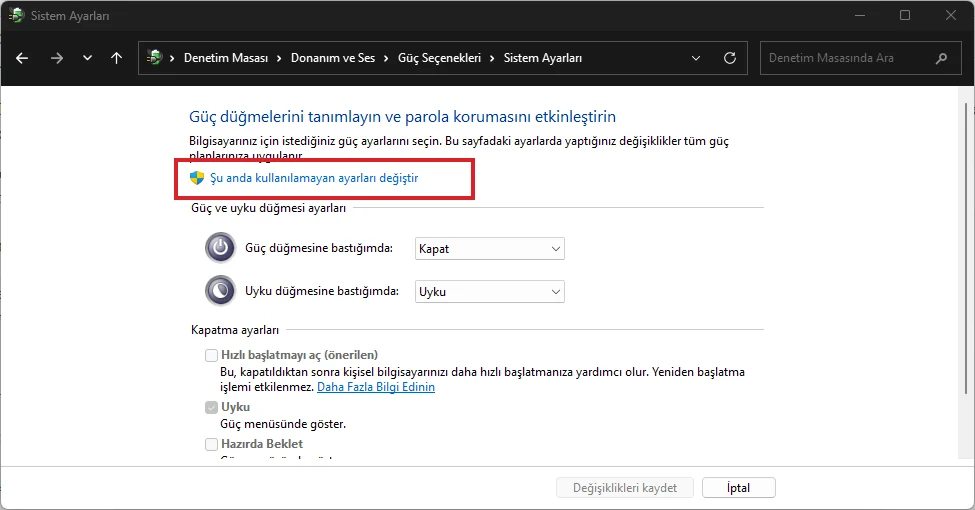Viewport: 975px width, 510px height.
Task: Click the power button icon
Action: (x=220, y=248)
